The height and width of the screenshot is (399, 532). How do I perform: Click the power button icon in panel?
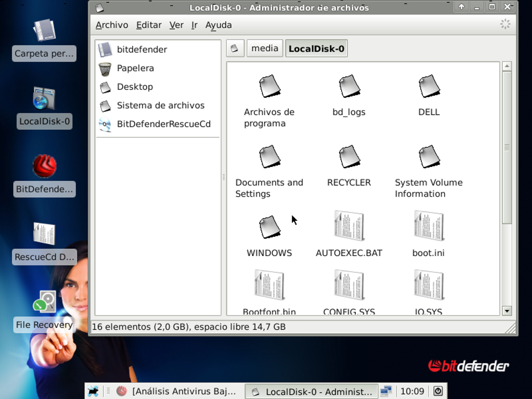tap(438, 391)
